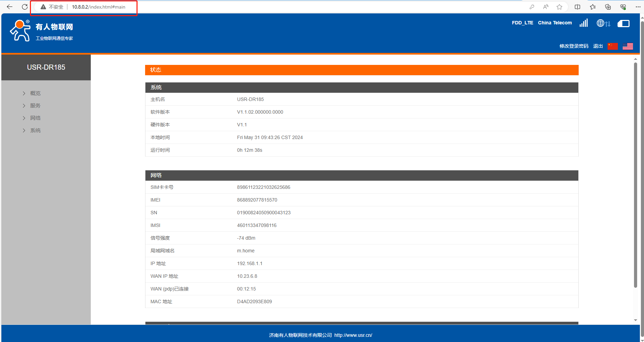The width and height of the screenshot is (644, 342).
Task: Expand the 系统 sidebar section
Action: [x=35, y=130]
